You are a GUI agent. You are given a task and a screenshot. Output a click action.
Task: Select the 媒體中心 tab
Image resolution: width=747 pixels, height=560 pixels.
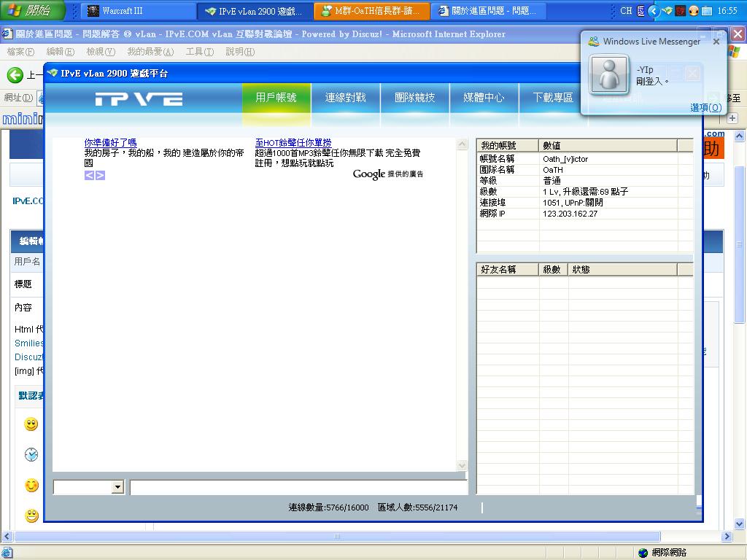click(484, 98)
